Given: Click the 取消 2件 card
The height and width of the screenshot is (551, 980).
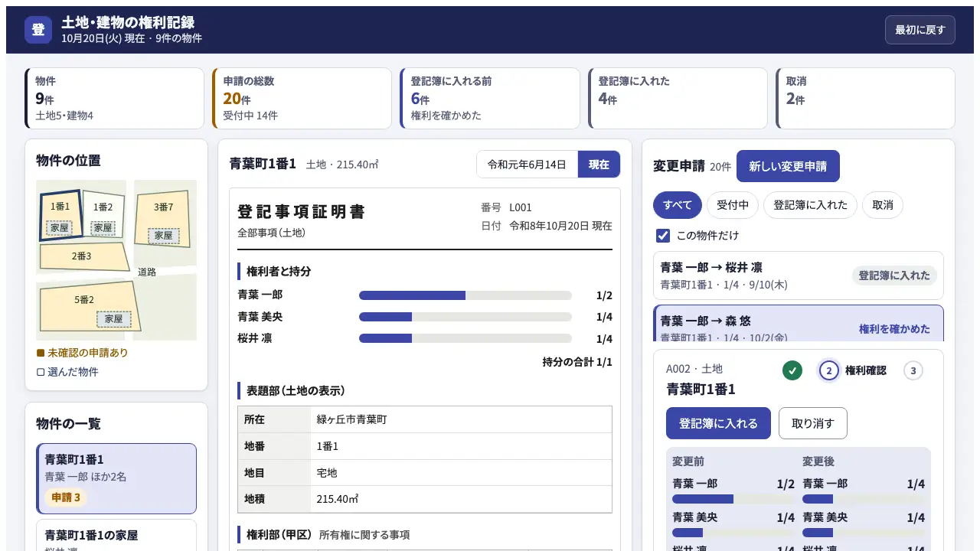Looking at the screenshot, I should (x=865, y=98).
